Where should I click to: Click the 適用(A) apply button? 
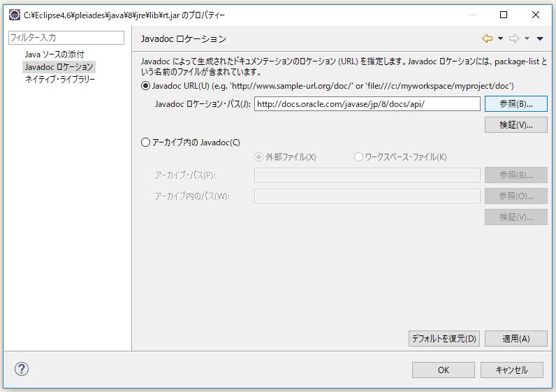pyautogui.click(x=516, y=338)
